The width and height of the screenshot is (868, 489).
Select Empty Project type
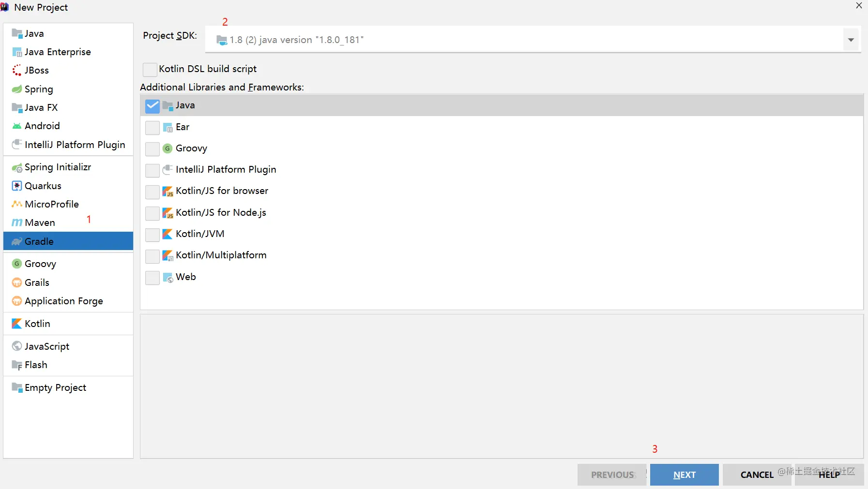pyautogui.click(x=68, y=387)
